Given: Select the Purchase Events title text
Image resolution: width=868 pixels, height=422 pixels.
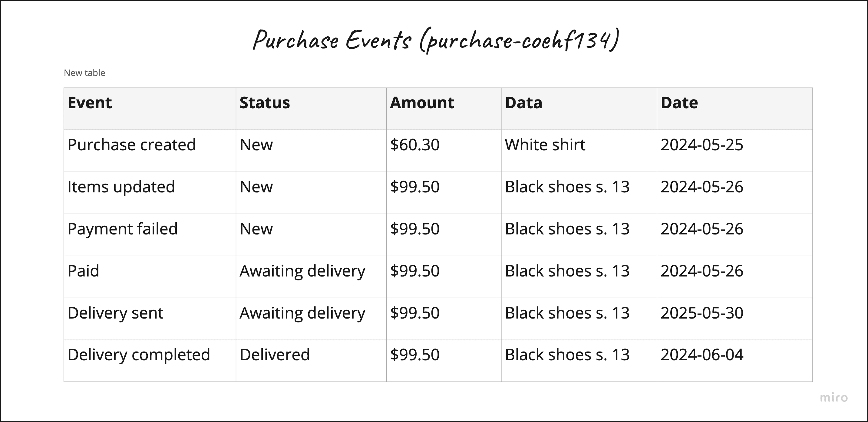Looking at the screenshot, I should pyautogui.click(x=436, y=41).
